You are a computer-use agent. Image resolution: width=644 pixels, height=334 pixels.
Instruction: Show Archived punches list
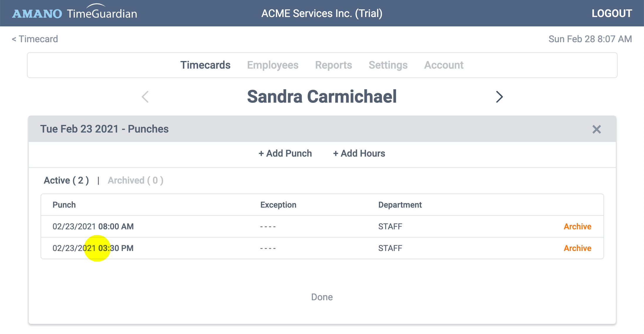[136, 180]
